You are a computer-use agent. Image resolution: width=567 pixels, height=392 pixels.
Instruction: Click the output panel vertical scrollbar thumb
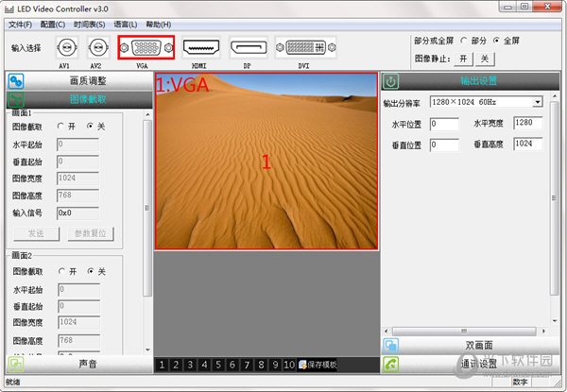pyautogui.click(x=555, y=198)
